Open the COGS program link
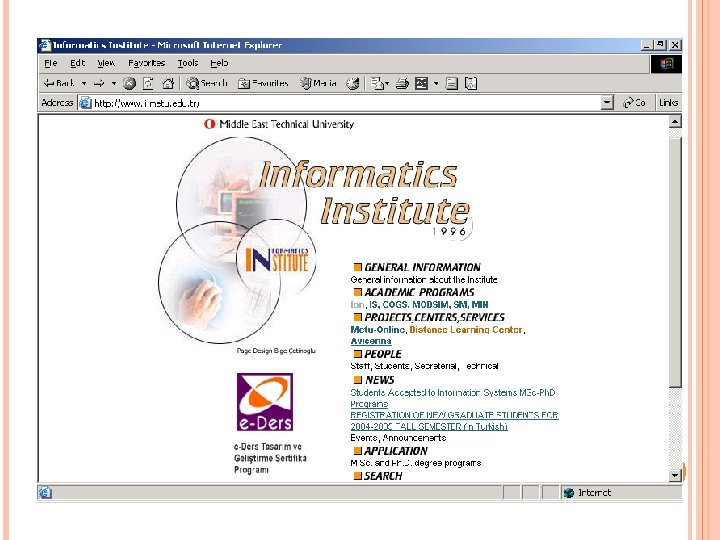The image size is (720, 540). [395, 304]
